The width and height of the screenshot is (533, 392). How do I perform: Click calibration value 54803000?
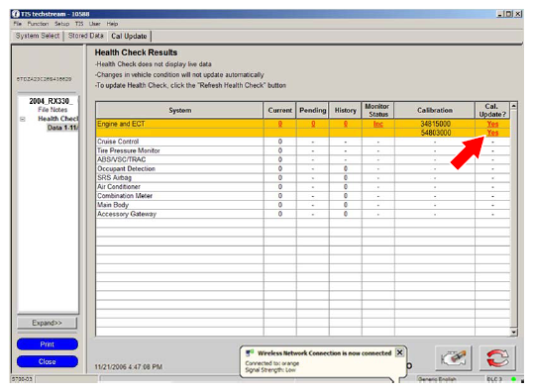point(436,133)
